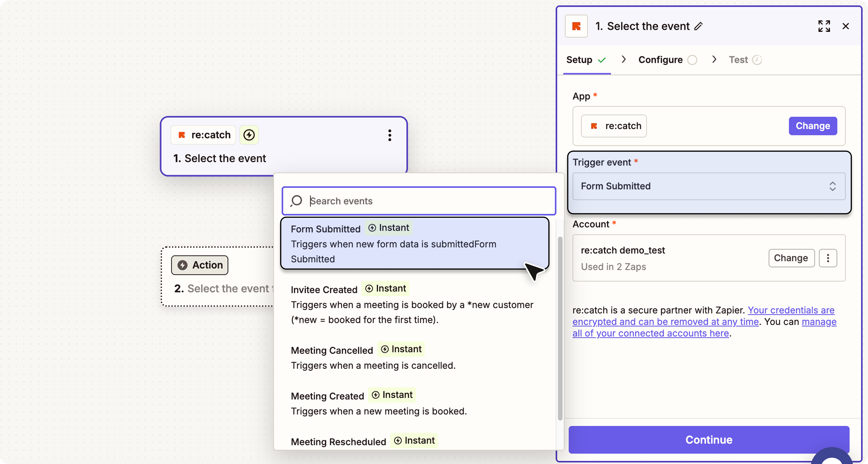Open the Setup tab
The width and height of the screenshot is (868, 464).
(586, 60)
